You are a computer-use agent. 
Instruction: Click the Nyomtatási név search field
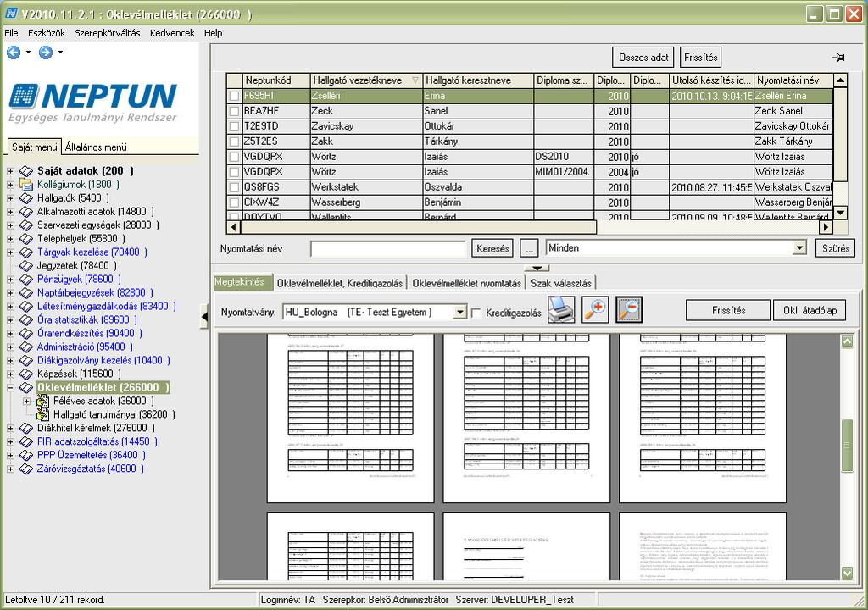(387, 249)
